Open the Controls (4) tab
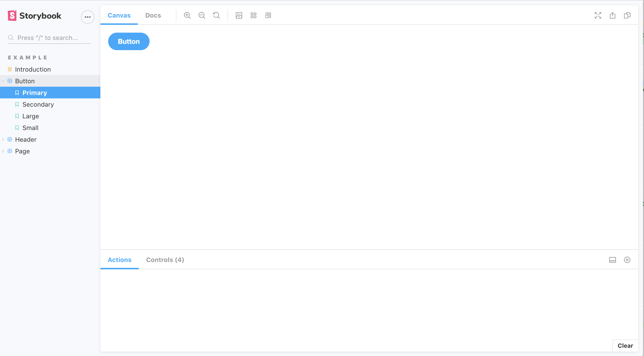Screen dimensions: 644x356 (x=165, y=260)
